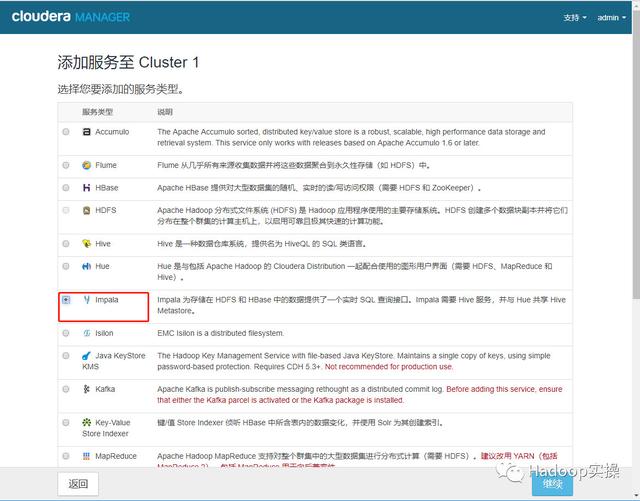Click the HBase service icon
This screenshot has width=640, height=501.
(87, 187)
